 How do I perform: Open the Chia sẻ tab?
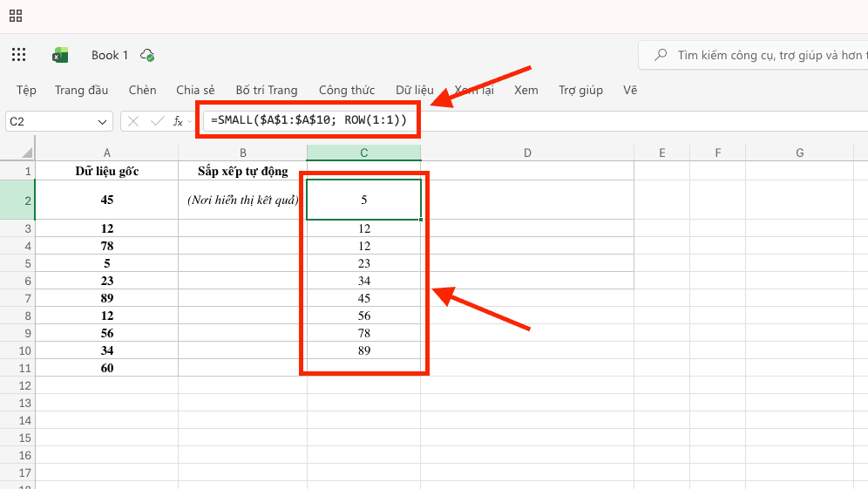pos(195,91)
